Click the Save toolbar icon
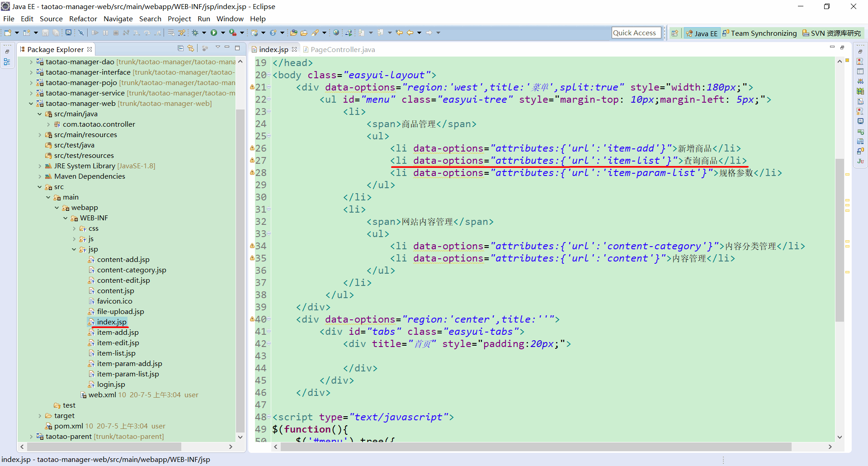The height and width of the screenshot is (466, 868). coord(45,33)
